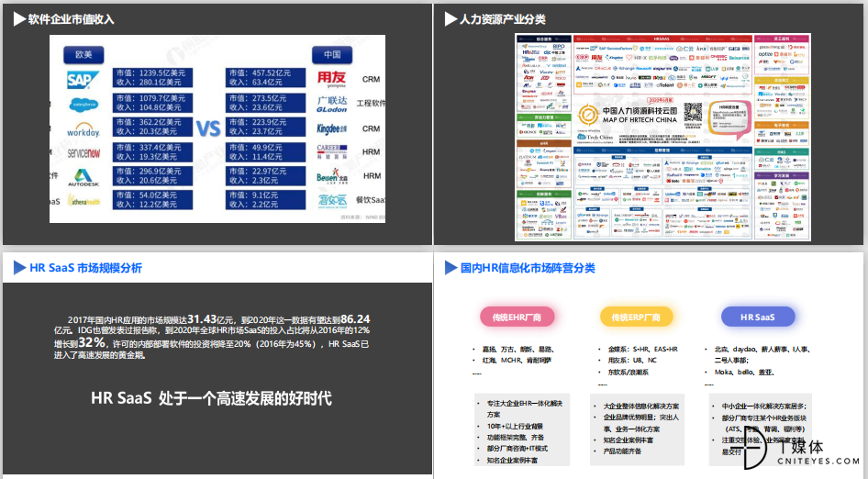Image resolution: width=868 pixels, height=479 pixels.
Task: Click box showing 市值: 49.9亿元
Action: pyautogui.click(x=266, y=151)
